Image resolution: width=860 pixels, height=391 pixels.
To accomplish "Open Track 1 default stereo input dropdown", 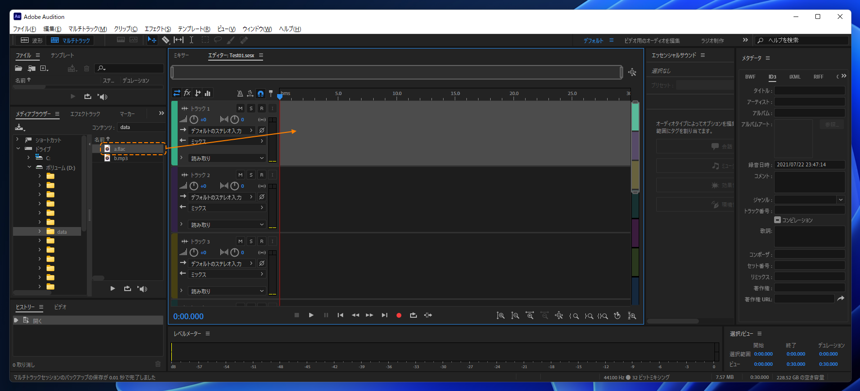I will [x=222, y=131].
